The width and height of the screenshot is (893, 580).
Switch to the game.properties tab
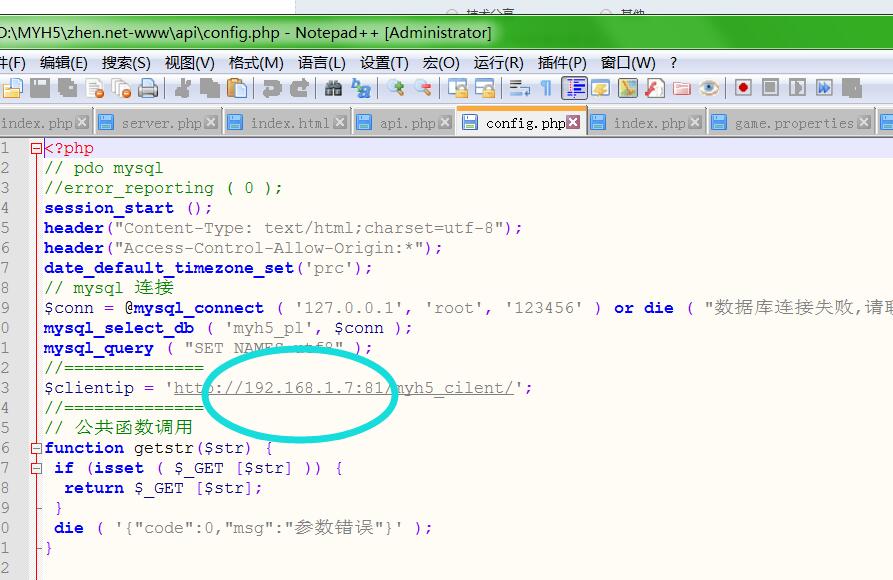[794, 123]
